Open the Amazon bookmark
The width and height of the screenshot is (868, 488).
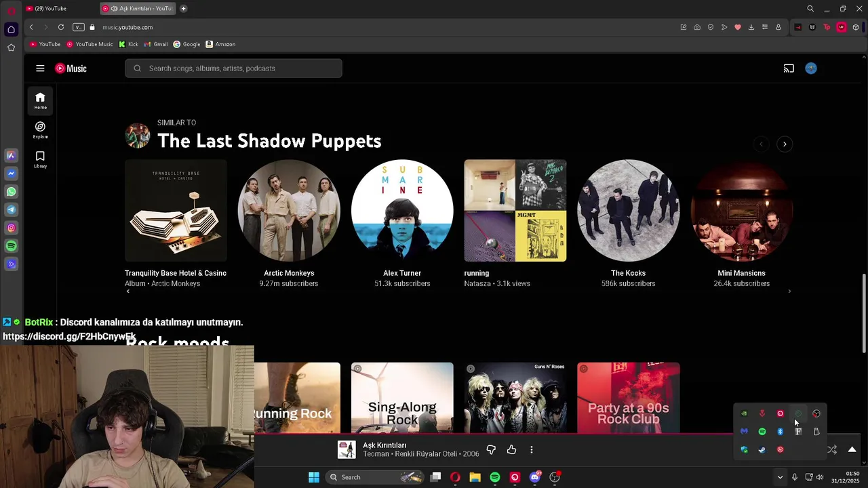pos(221,44)
